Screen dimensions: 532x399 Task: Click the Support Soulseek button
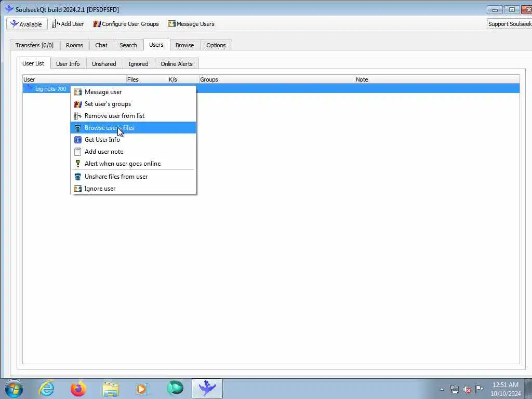tap(509, 24)
